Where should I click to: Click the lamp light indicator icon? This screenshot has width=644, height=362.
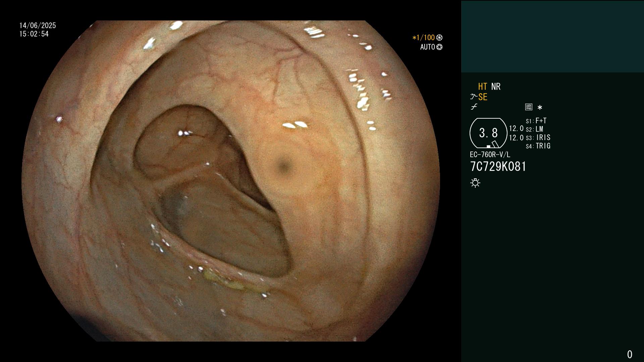point(475,183)
